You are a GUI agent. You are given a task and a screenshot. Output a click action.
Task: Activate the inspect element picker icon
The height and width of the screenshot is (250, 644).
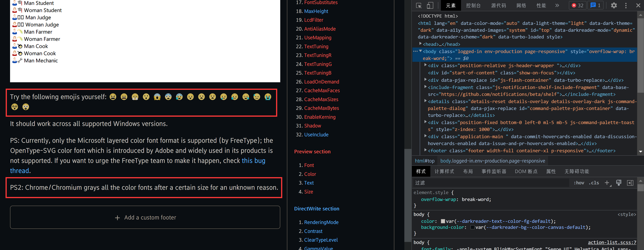coord(419,5)
